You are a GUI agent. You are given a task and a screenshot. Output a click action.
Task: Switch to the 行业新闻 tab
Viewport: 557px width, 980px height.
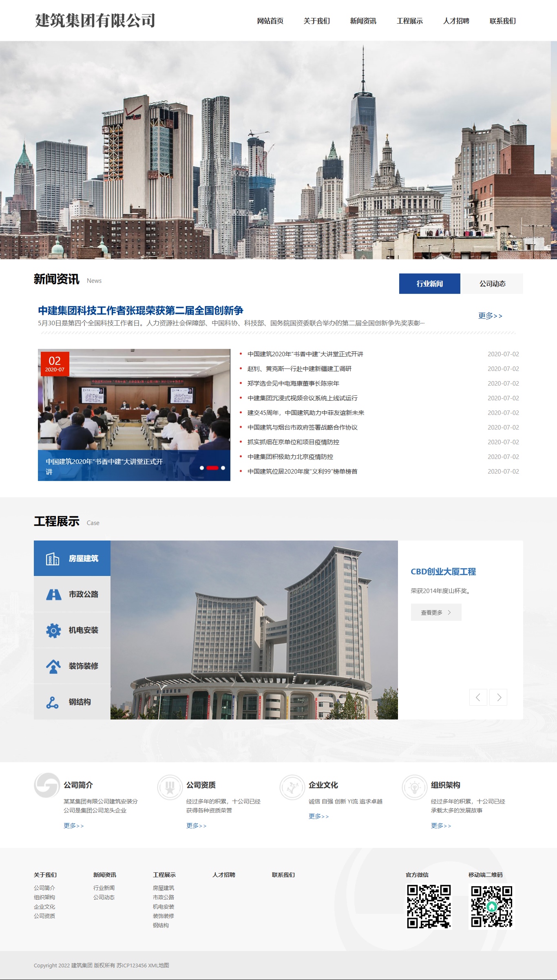coord(429,284)
